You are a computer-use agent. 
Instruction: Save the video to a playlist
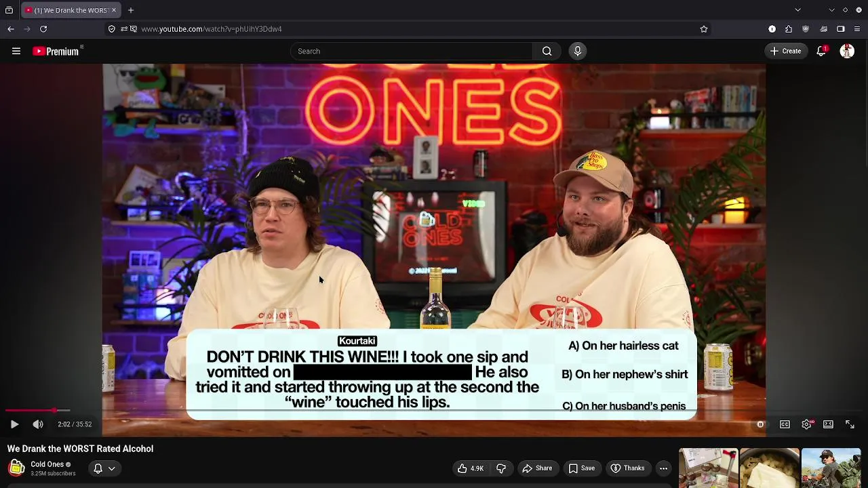581,468
